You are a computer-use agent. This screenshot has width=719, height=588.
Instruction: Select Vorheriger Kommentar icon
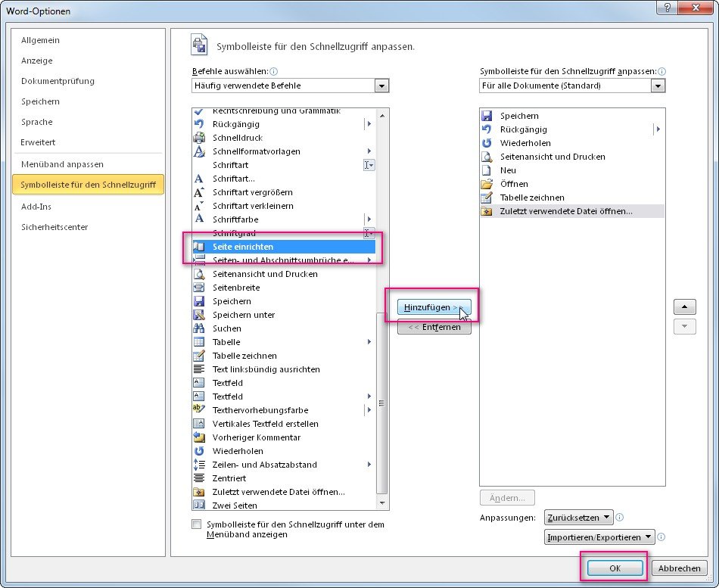199,437
